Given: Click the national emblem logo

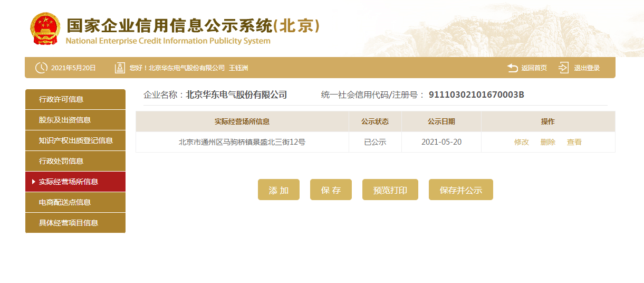Looking at the screenshot, I should (45, 29).
